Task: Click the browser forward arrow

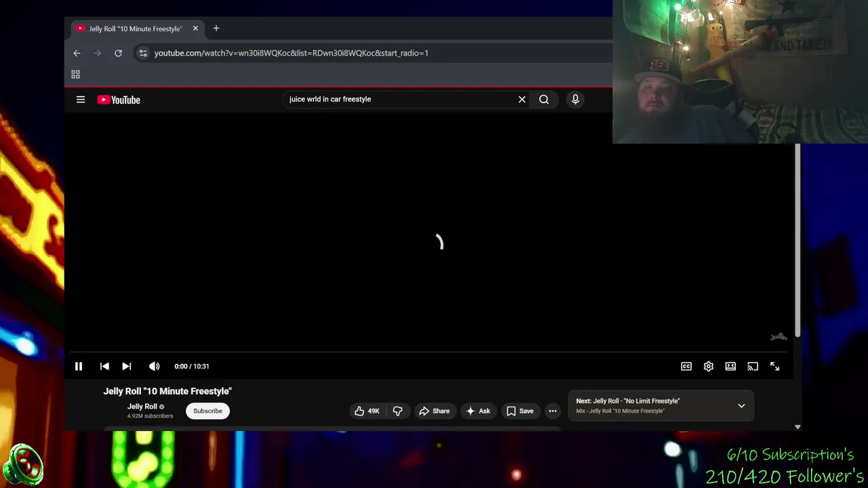Action: pyautogui.click(x=97, y=53)
